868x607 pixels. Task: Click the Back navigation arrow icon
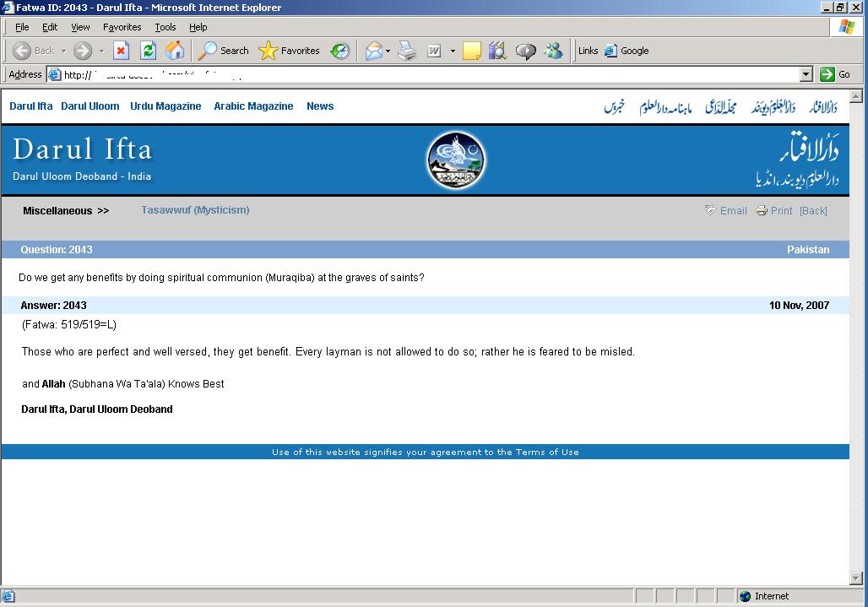pos(22,51)
